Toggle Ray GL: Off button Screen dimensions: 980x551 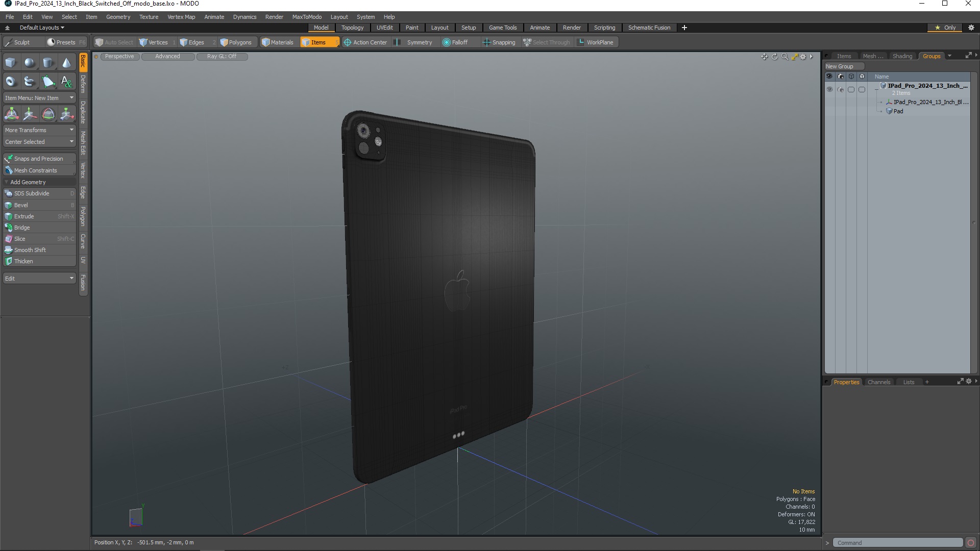coord(222,57)
